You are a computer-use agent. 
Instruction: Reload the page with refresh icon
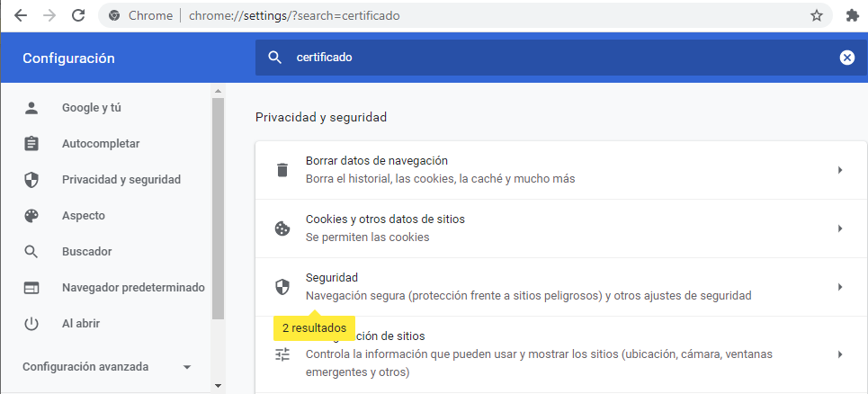click(78, 15)
